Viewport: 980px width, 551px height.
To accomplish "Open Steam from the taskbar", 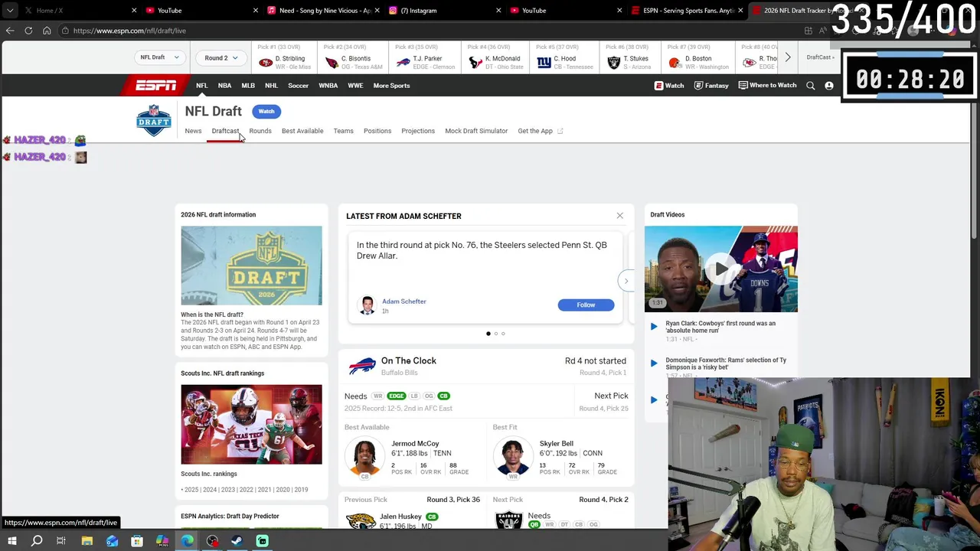I will [237, 541].
